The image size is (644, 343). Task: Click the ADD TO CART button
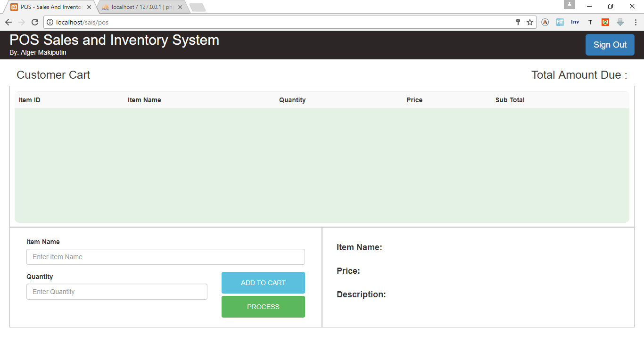(263, 283)
